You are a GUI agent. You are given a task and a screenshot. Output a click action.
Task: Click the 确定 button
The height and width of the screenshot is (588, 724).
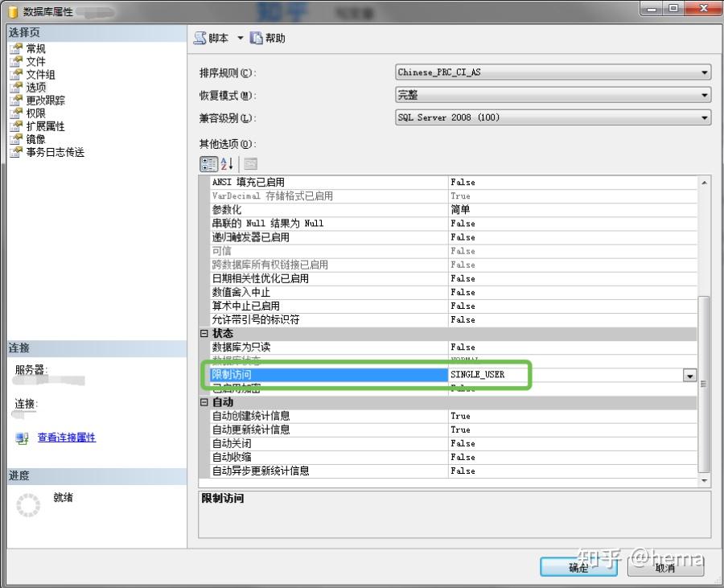coord(578,566)
